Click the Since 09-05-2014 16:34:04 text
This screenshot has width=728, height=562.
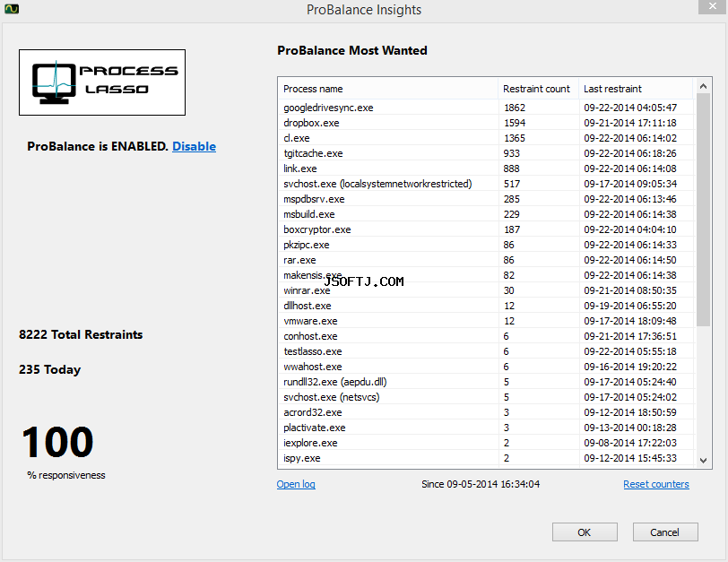(x=481, y=484)
